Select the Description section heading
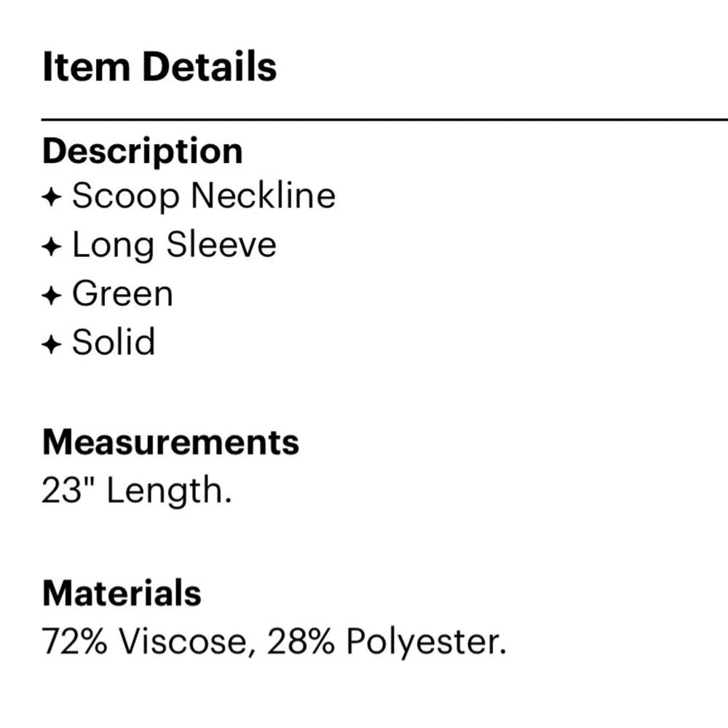728x728 pixels. pyautogui.click(x=143, y=151)
